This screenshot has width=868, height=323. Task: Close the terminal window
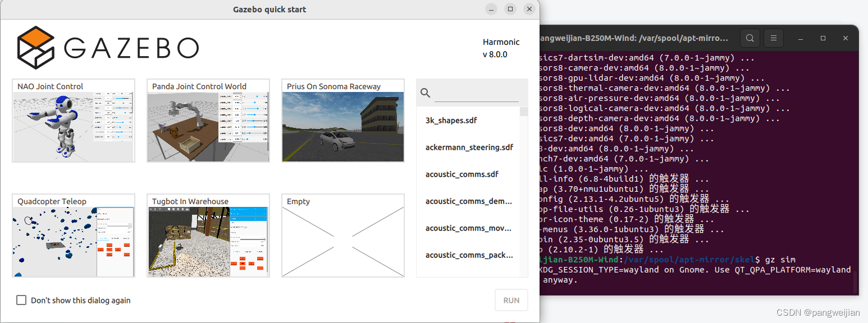point(846,38)
